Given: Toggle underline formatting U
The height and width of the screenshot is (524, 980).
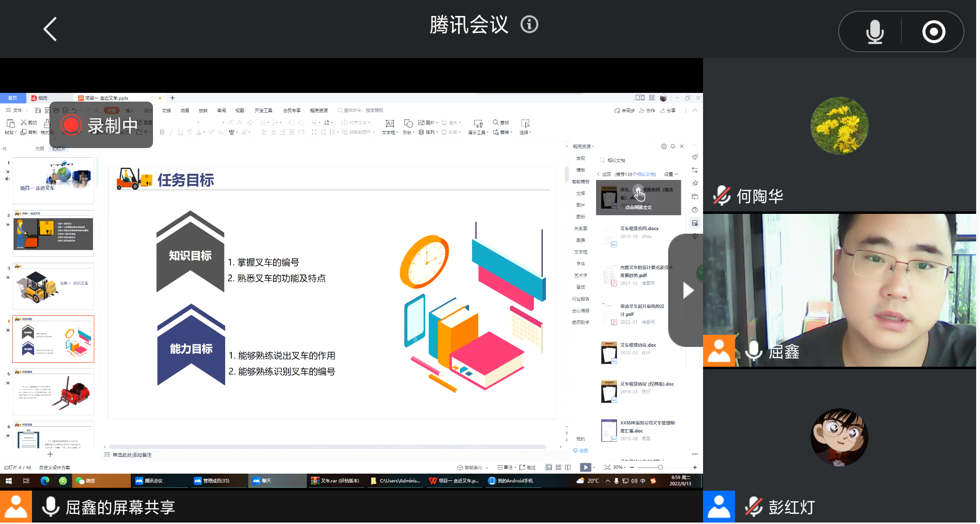Looking at the screenshot, I should [180, 132].
